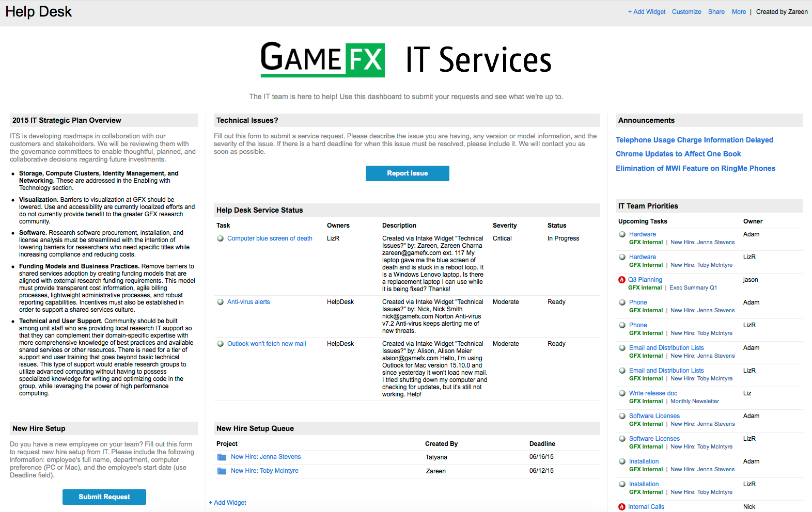Open the Share option in header
This screenshot has height=512, width=812.
click(x=716, y=12)
